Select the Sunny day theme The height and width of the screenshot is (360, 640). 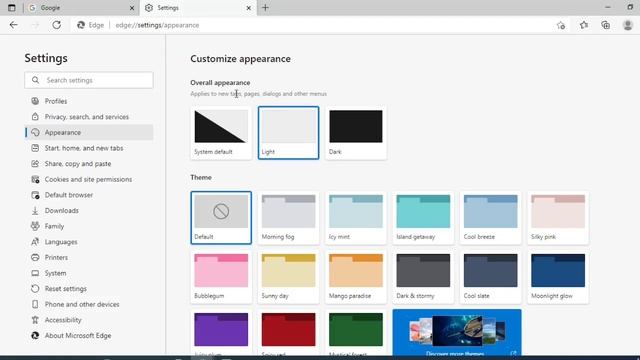click(x=289, y=277)
